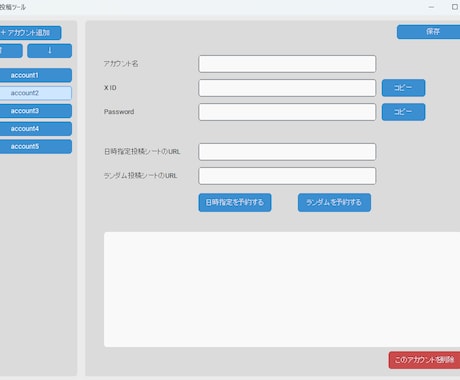Maximize the window
The height and width of the screenshot is (380, 460).
coord(455,7)
